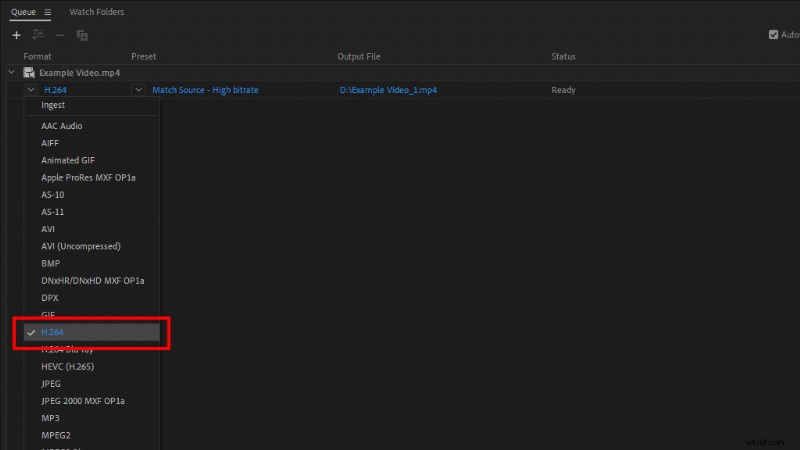This screenshot has height=450, width=800.
Task: Click the Example Video.mp4 source file icon
Action: (x=29, y=73)
